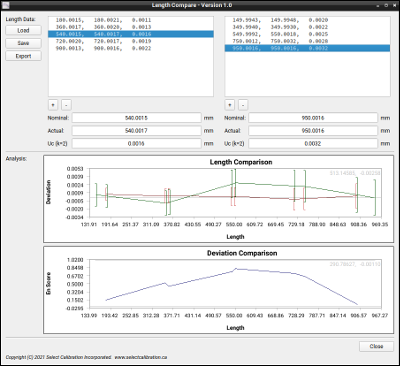Select the left list row starting 180.0015
Viewport: 400px width, 366px height.
pyautogui.click(x=131, y=20)
